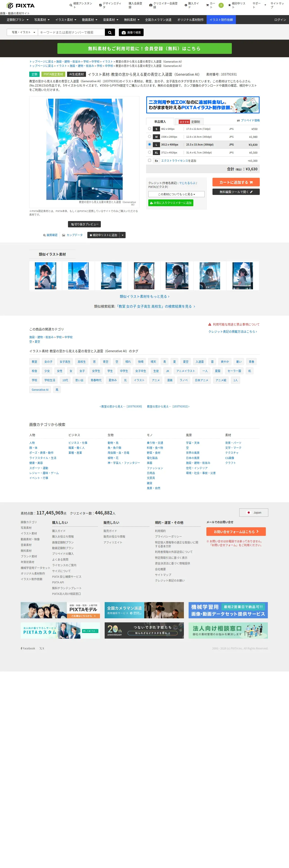Image resolution: width=289 pixels, height=868 pixels.
Task: Click the PIXTA logo
Action: tap(20, 5)
